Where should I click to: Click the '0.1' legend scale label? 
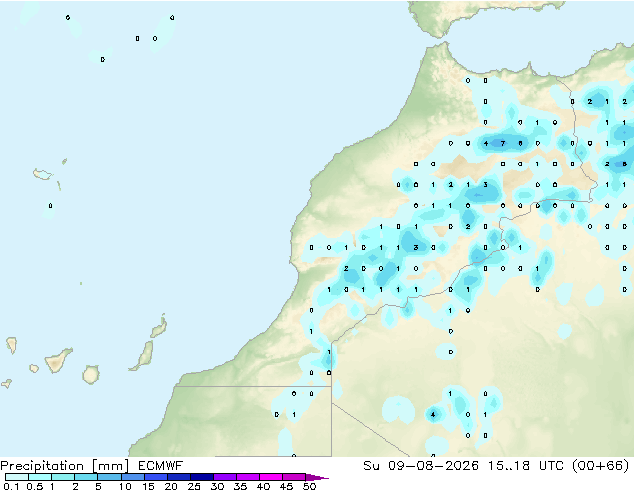click(x=11, y=486)
